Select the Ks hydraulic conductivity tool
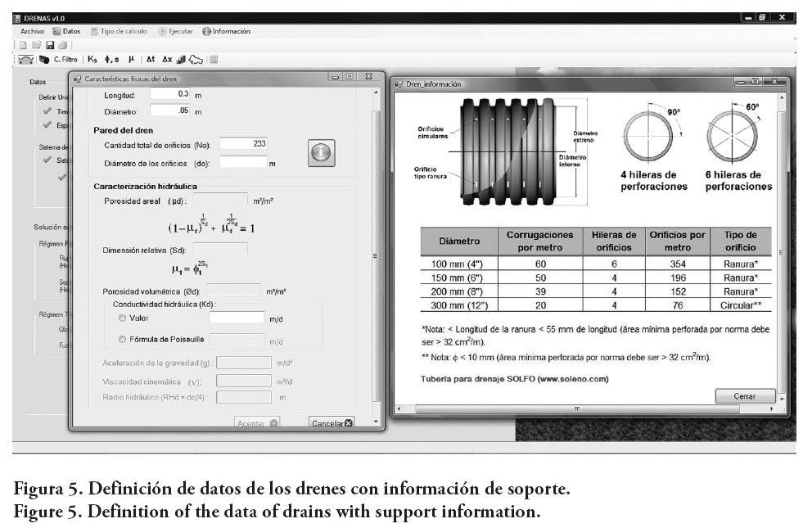This screenshot has width=812, height=528. click(x=92, y=60)
